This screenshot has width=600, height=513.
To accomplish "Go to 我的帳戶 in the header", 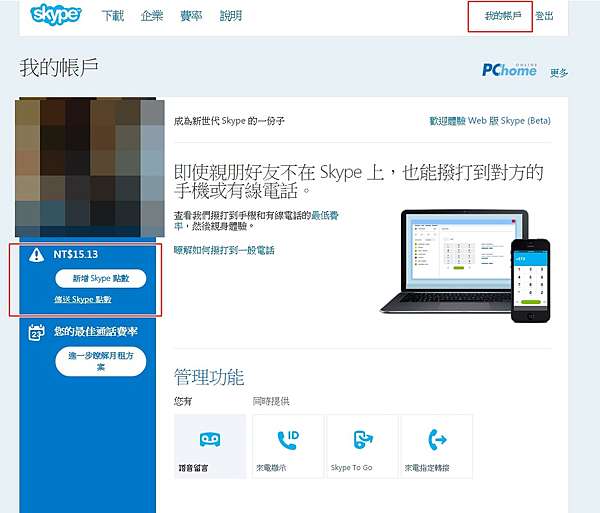I will (503, 16).
